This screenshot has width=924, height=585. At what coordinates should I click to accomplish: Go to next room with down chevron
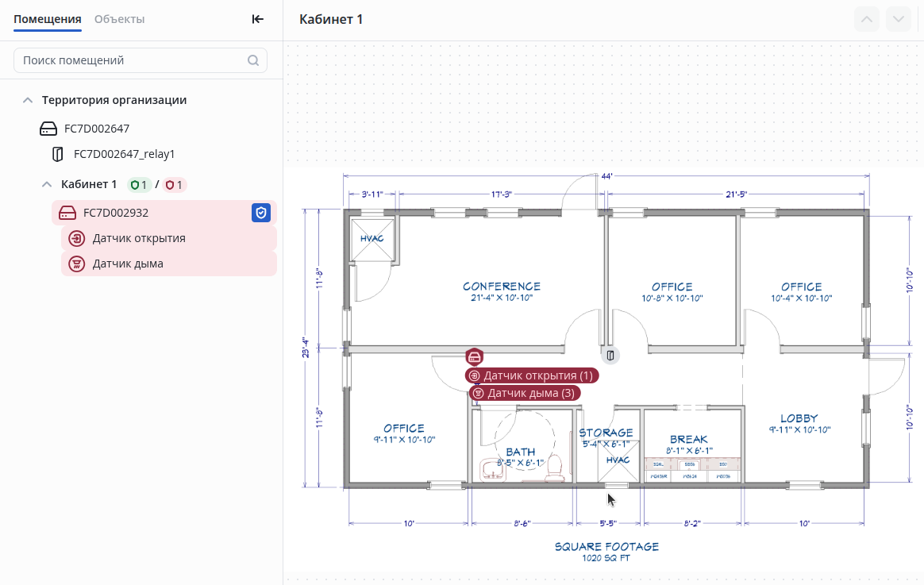click(899, 19)
